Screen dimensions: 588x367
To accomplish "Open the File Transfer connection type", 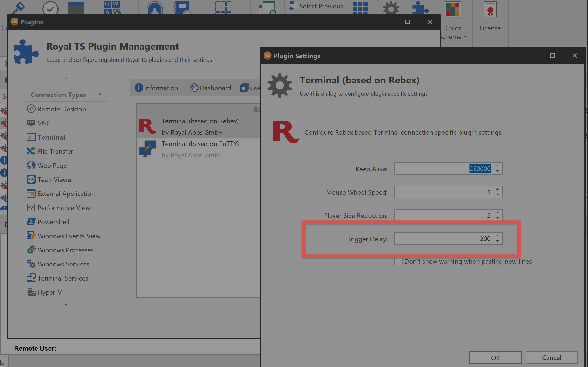I will coord(55,152).
